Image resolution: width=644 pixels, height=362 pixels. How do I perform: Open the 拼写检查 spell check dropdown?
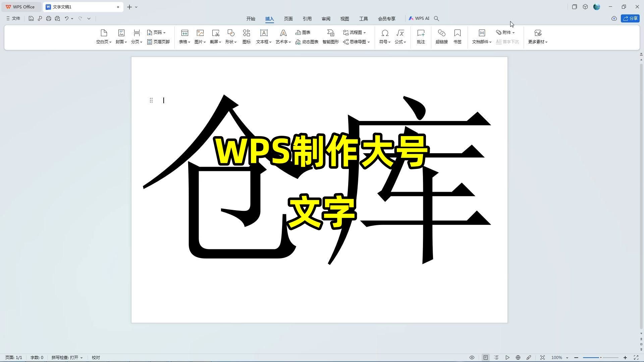point(67,358)
